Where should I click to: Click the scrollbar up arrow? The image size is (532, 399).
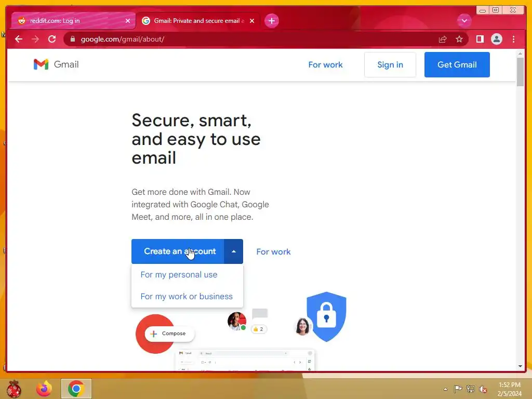pyautogui.click(x=520, y=54)
